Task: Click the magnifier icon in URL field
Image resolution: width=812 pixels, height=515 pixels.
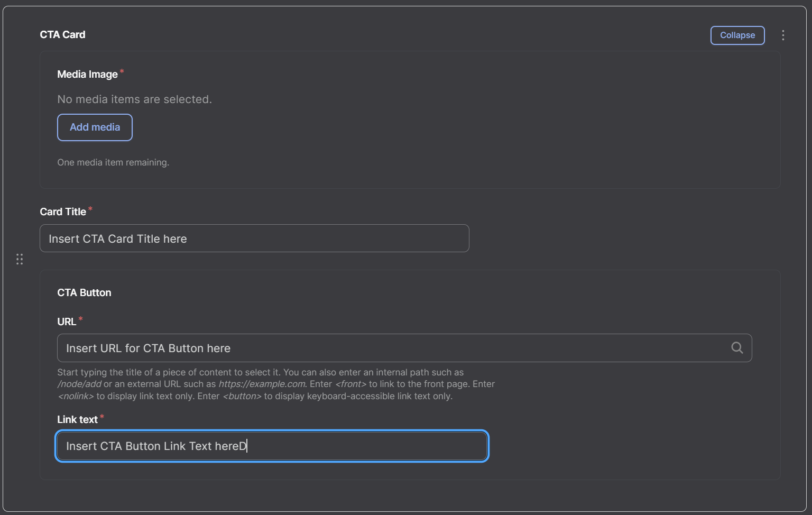Action: click(737, 348)
